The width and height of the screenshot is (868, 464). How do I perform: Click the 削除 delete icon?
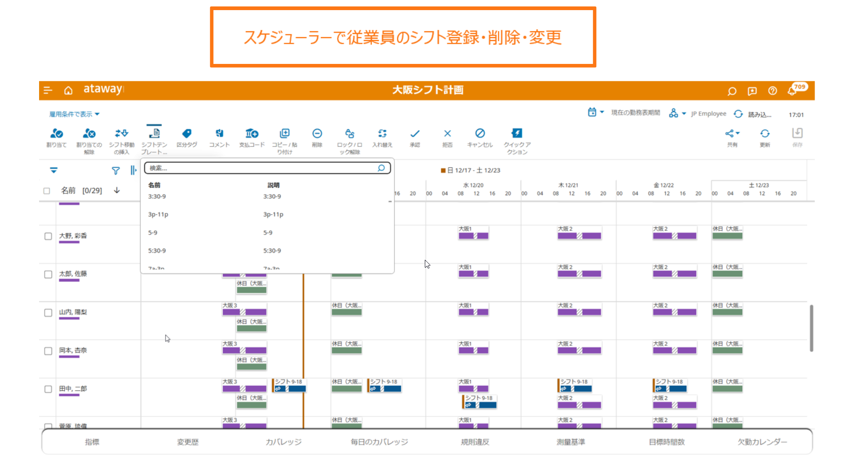pos(317,134)
